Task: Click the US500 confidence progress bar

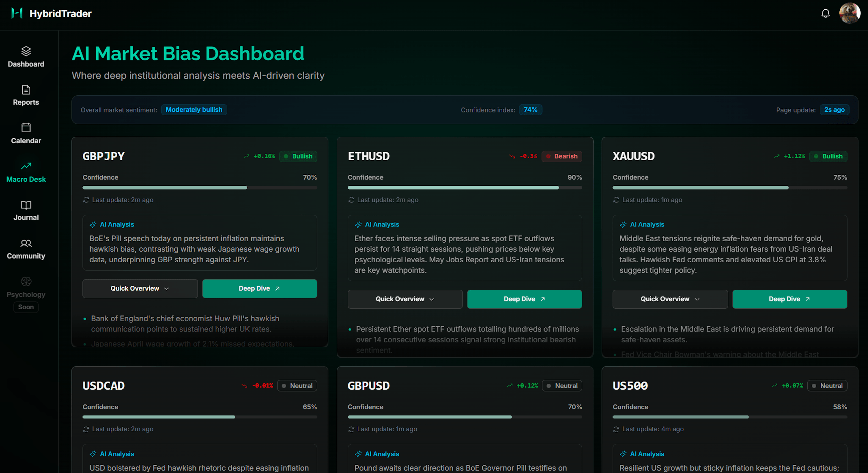Action: pyautogui.click(x=730, y=417)
